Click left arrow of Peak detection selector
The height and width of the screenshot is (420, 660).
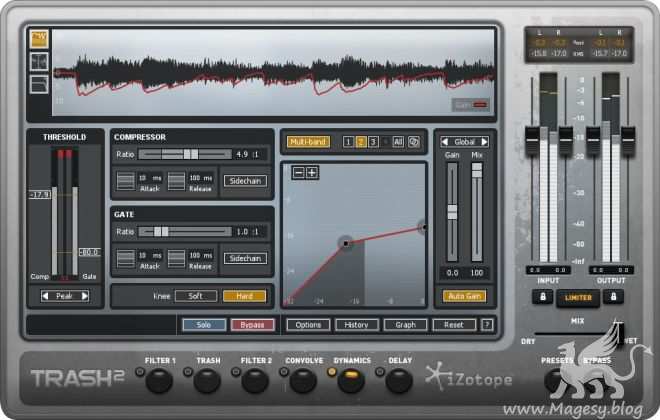click(x=45, y=296)
